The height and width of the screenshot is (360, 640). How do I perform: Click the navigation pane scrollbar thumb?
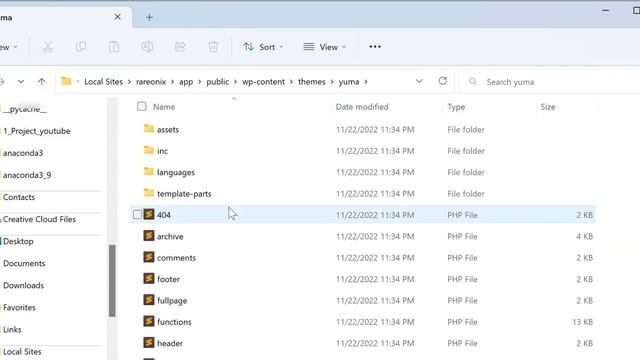pyautogui.click(x=112, y=280)
